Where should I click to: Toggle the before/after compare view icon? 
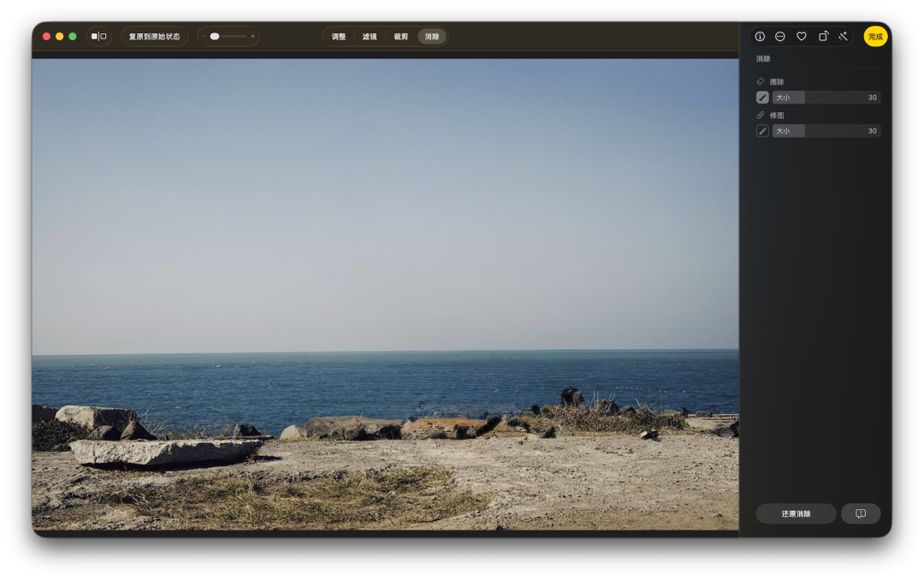tap(99, 37)
